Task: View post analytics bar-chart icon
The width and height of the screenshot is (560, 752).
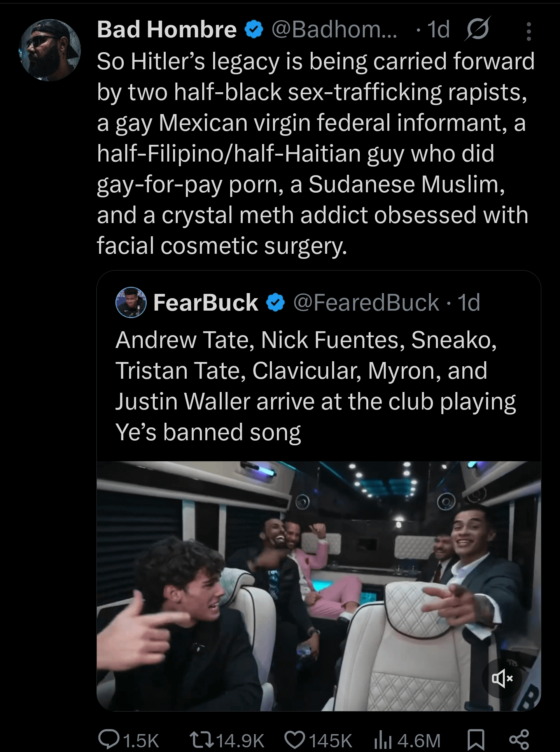Action: 383,740
